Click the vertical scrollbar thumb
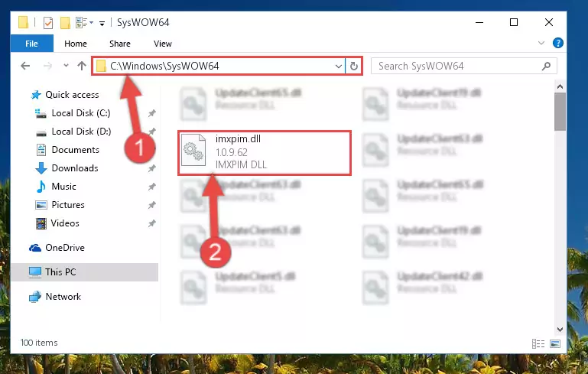The image size is (588, 374). [560, 112]
